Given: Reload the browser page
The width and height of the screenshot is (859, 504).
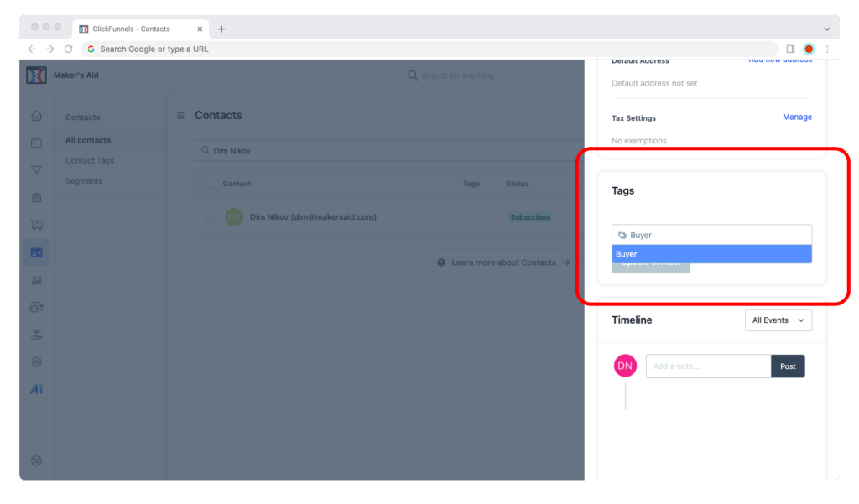Looking at the screenshot, I should tap(69, 49).
